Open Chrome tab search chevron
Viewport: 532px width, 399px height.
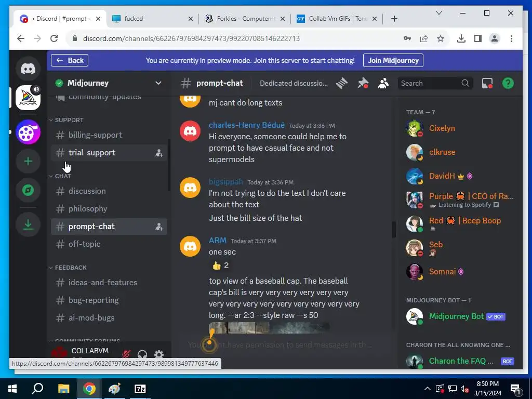pos(438,13)
